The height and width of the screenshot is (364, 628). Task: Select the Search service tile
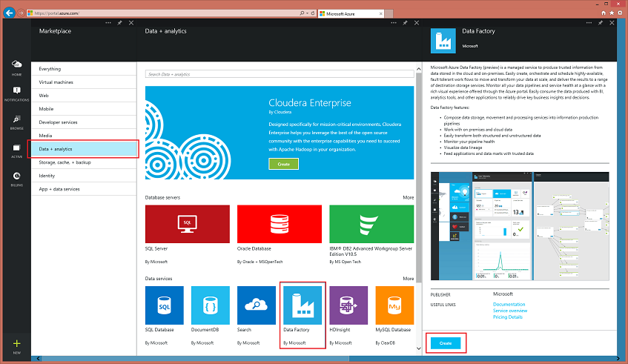257,305
